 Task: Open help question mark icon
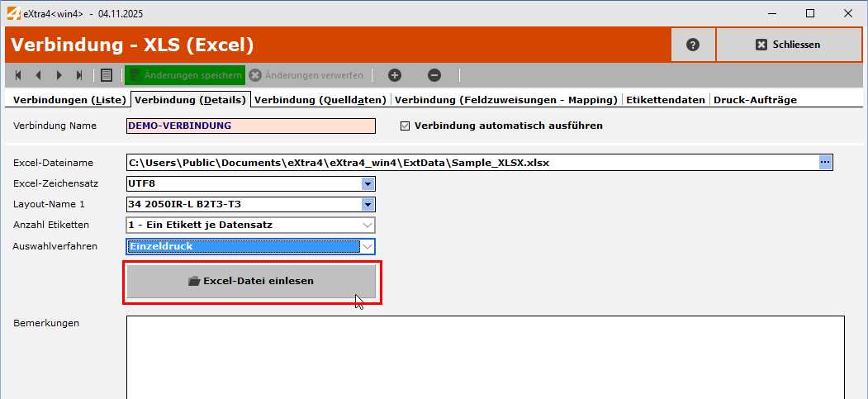tap(693, 45)
